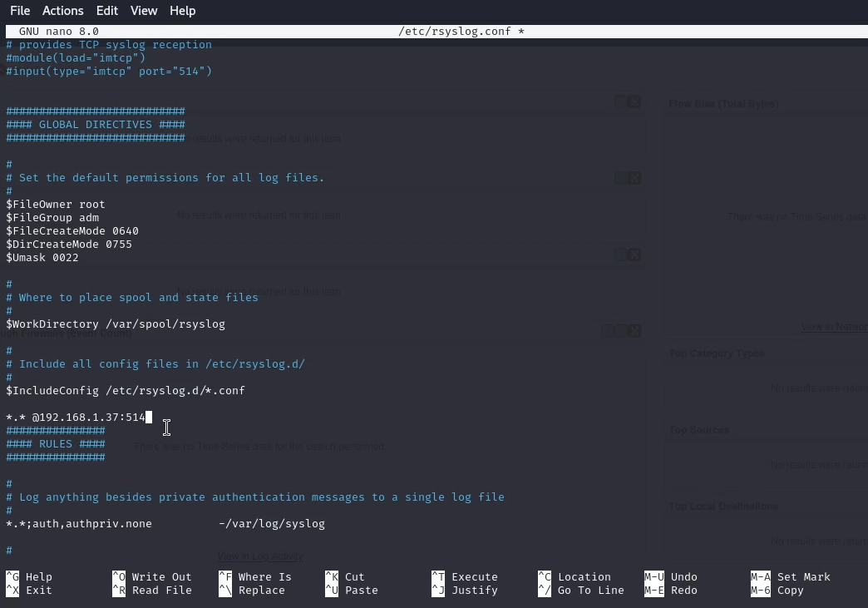
Task: Click the M-A Set Mark shortcut
Action: tap(790, 577)
